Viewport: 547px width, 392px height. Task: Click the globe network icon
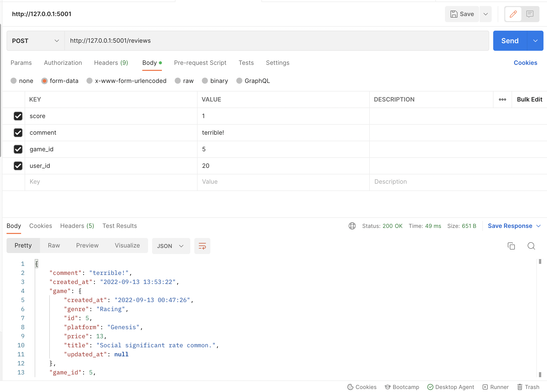pyautogui.click(x=352, y=226)
